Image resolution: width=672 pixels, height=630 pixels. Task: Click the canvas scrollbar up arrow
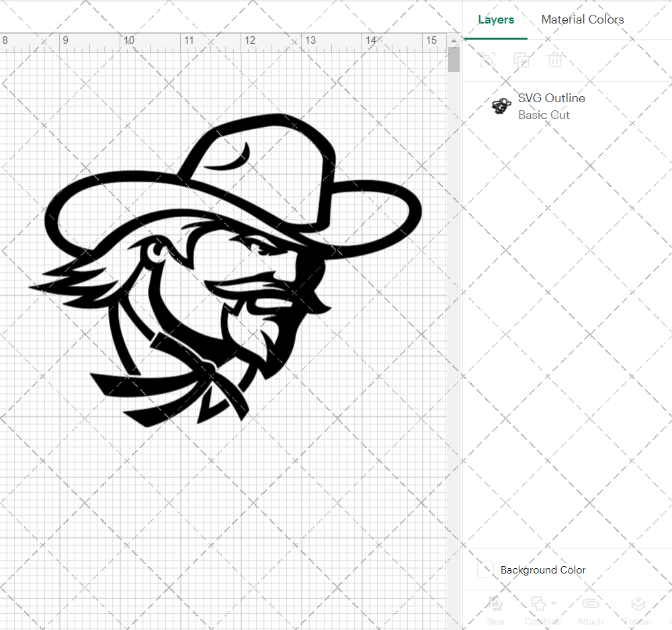tap(454, 41)
